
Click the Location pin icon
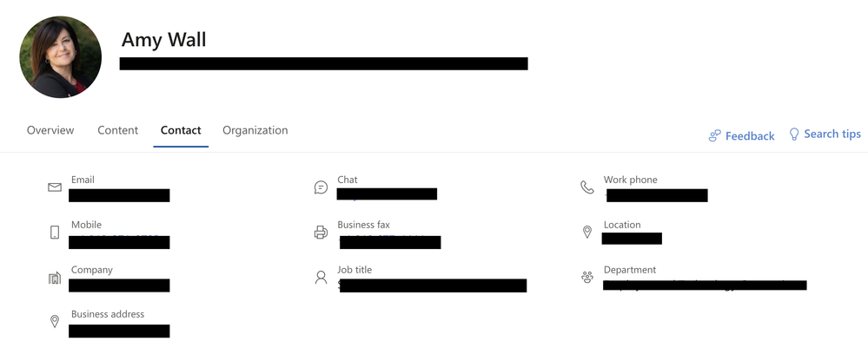tap(587, 233)
